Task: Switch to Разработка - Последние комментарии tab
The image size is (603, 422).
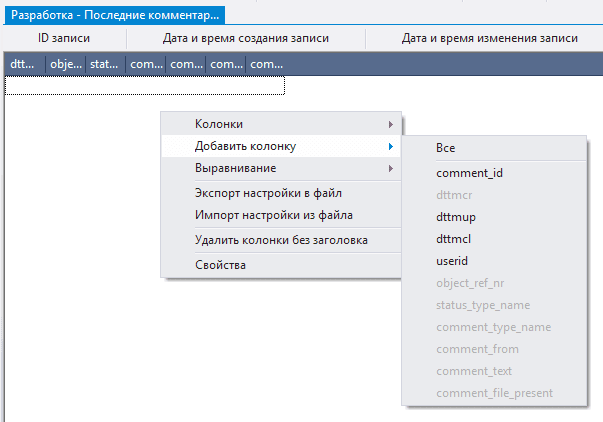Action: (x=113, y=16)
